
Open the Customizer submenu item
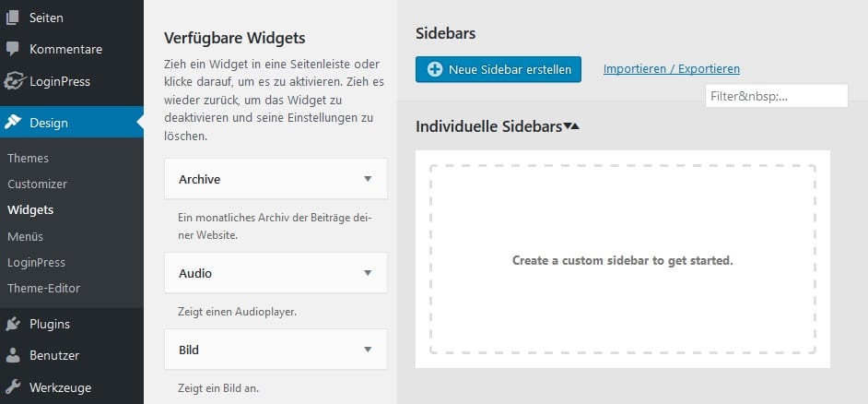(37, 184)
